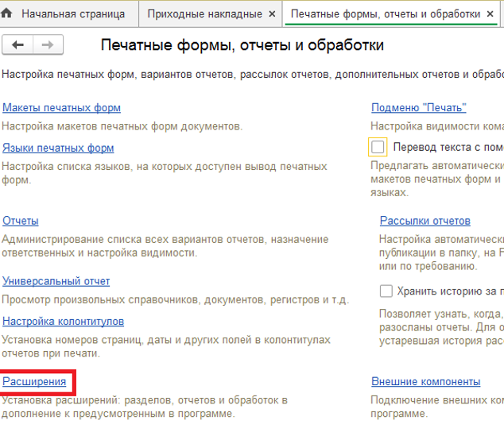Open the Макеты печатных форм link
The height and width of the screenshot is (432, 504).
tap(61, 108)
